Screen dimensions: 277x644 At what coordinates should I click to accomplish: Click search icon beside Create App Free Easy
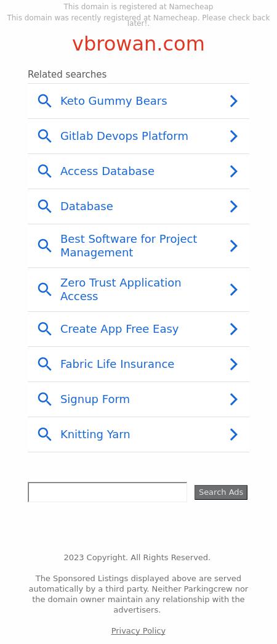[x=44, y=329]
